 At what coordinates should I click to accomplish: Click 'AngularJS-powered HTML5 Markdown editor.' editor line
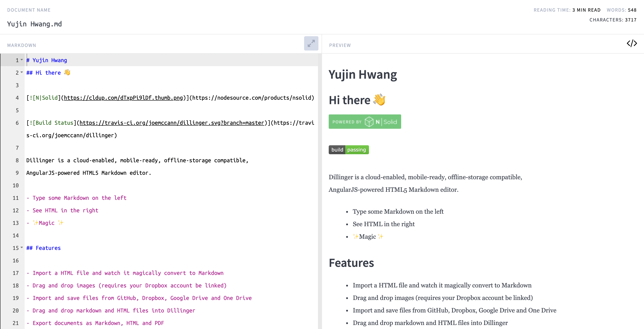[89, 173]
